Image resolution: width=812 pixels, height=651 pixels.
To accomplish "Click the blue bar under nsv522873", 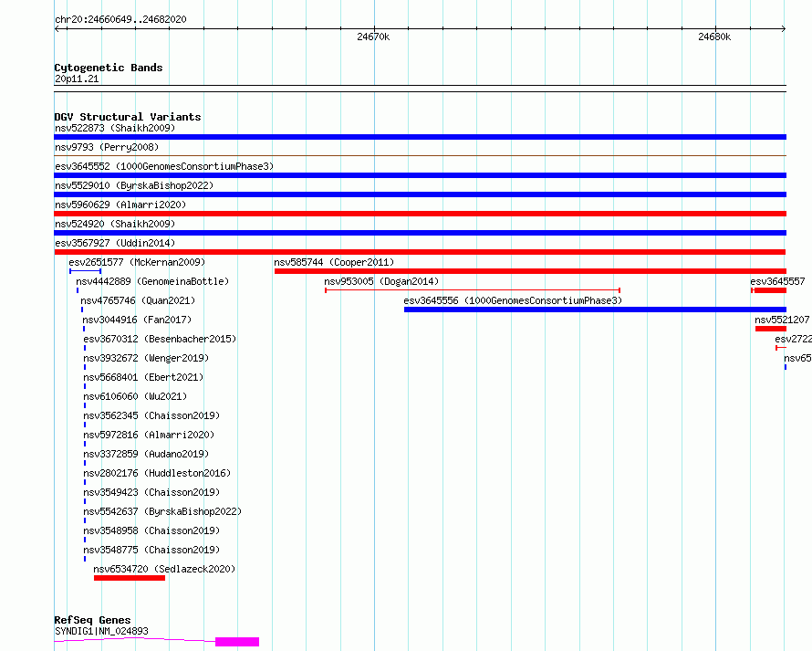I will pyautogui.click(x=420, y=137).
